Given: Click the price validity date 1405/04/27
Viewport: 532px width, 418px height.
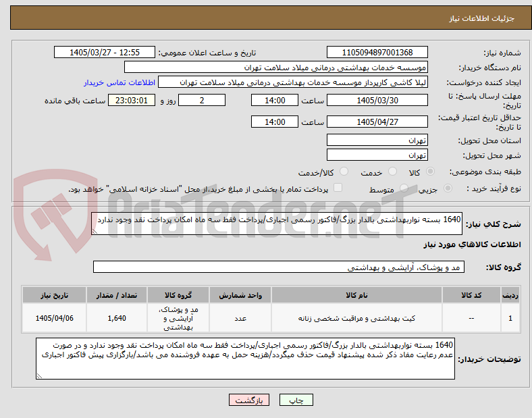Looking at the screenshot, I should (x=377, y=122).
